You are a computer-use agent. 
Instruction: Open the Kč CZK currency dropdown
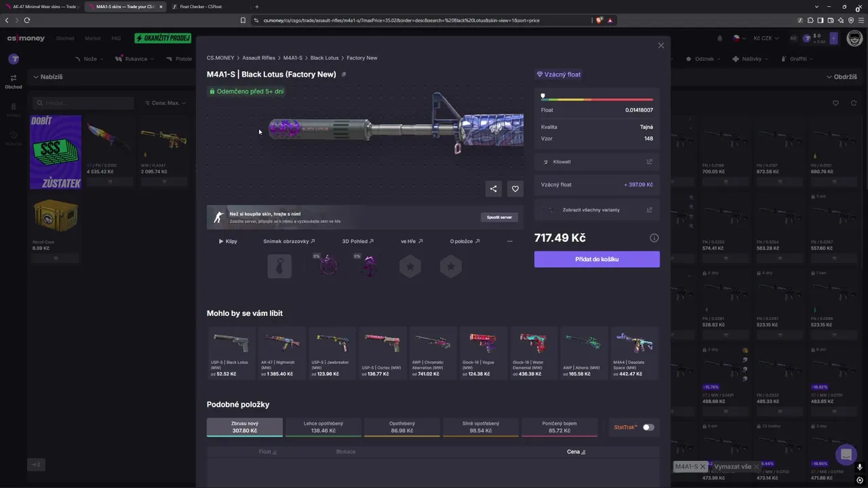click(766, 39)
